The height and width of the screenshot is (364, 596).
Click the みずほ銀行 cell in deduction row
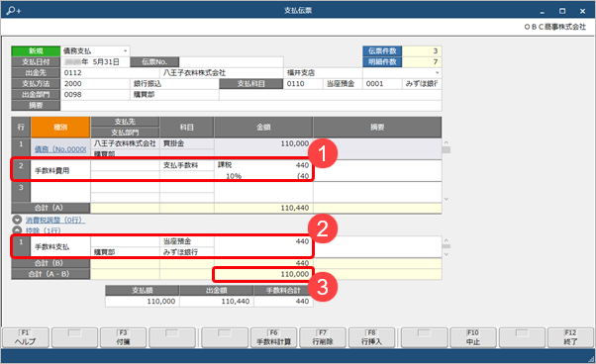pyautogui.click(x=187, y=252)
